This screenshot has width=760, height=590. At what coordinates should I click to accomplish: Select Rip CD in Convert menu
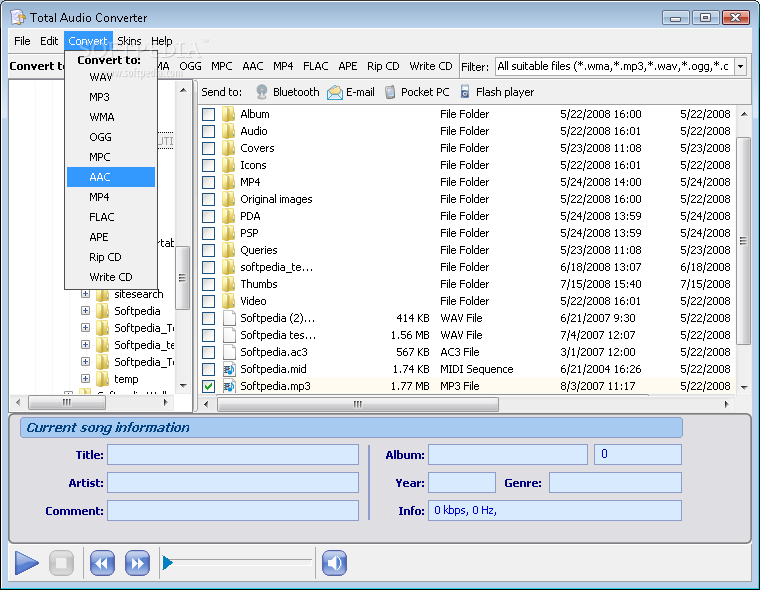pyautogui.click(x=111, y=257)
